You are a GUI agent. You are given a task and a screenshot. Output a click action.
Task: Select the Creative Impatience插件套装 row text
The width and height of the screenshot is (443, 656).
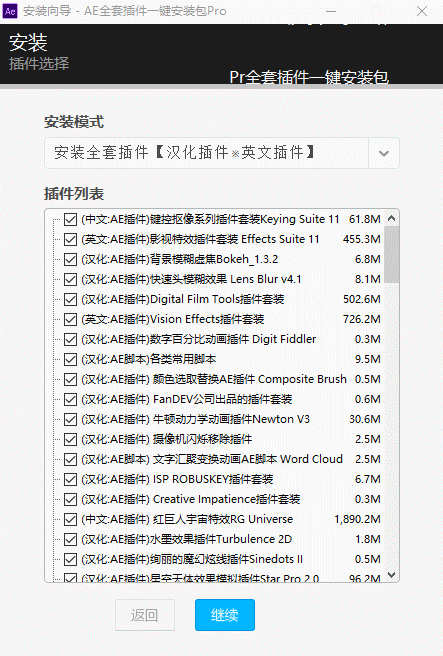[x=190, y=499]
